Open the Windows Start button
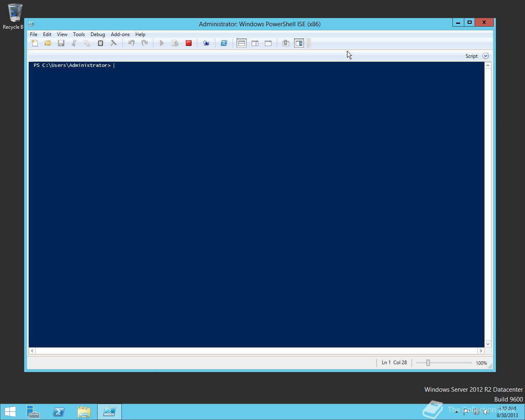Viewport: 525px width, 420px height. (10, 411)
